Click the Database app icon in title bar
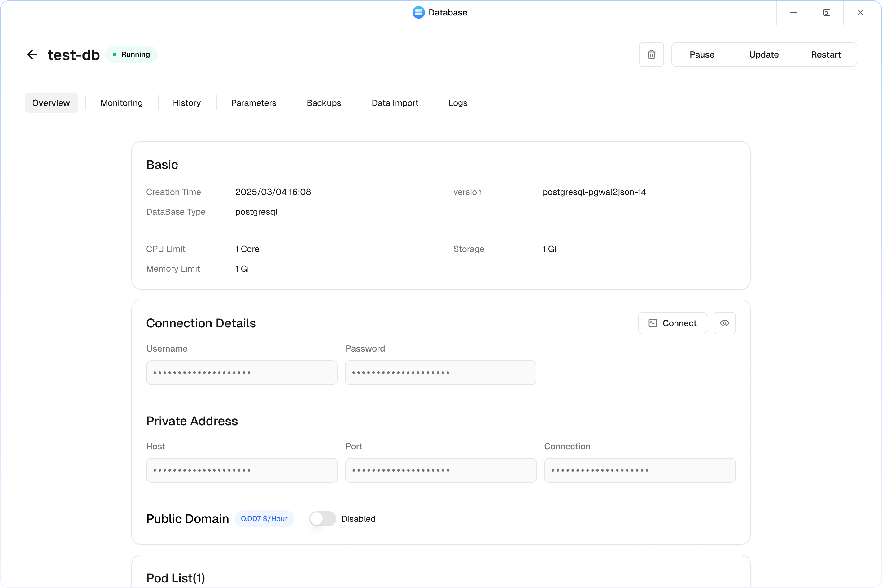The height and width of the screenshot is (588, 882). [x=418, y=12]
